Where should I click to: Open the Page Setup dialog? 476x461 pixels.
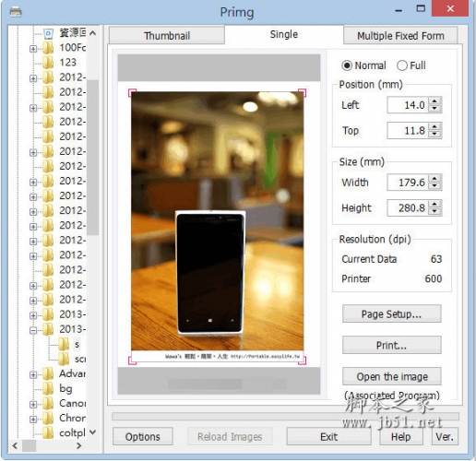coord(391,314)
